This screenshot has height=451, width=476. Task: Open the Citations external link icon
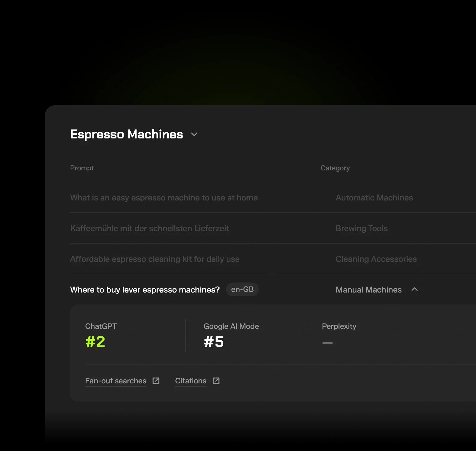click(216, 381)
